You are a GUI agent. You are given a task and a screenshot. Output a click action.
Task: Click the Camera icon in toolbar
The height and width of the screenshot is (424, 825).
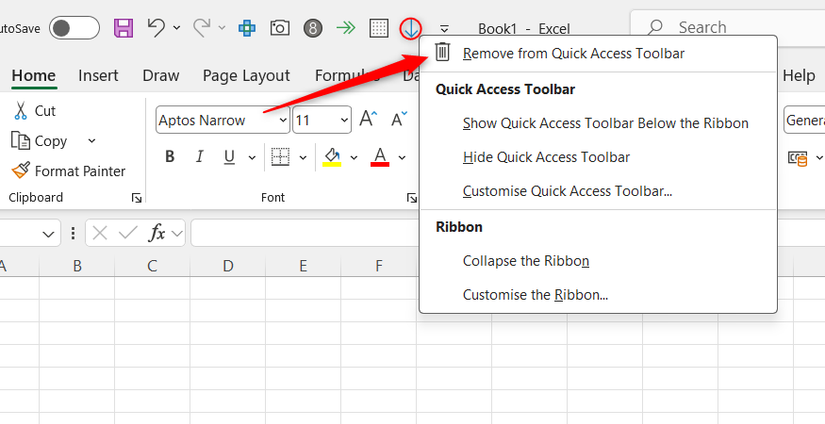[279, 28]
